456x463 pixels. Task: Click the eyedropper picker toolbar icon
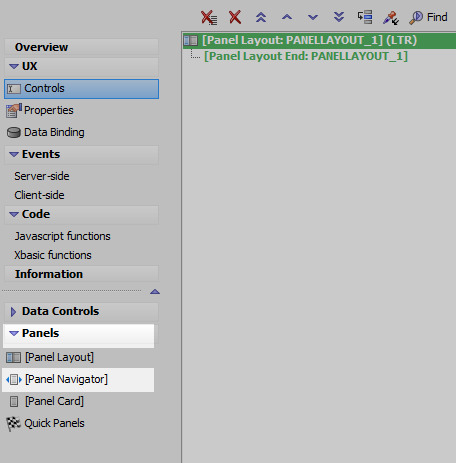(x=391, y=18)
